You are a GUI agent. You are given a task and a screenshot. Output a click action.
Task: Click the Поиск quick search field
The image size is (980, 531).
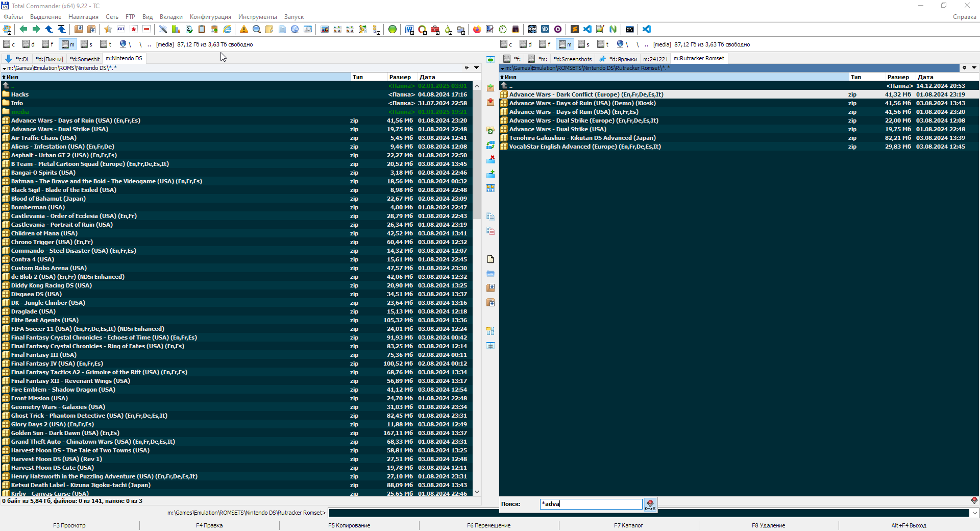(591, 504)
